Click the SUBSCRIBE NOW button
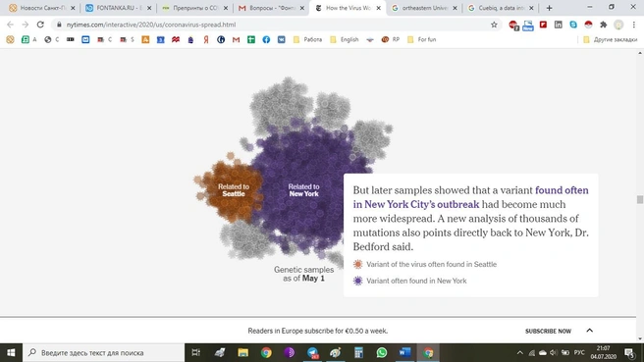The width and height of the screenshot is (644, 362). click(548, 331)
